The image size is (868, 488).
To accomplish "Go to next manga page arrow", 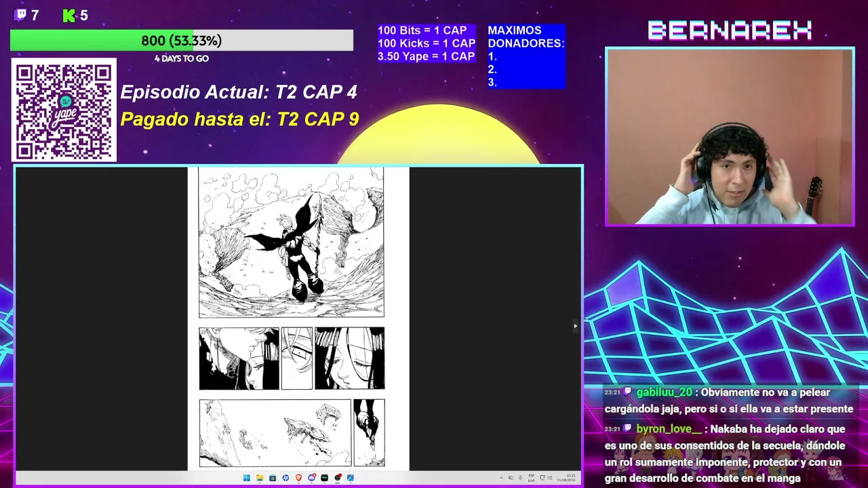I will click(x=575, y=326).
